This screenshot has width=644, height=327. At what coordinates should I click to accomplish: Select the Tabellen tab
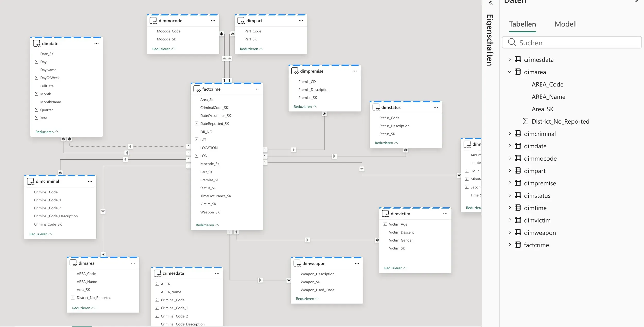click(x=522, y=24)
